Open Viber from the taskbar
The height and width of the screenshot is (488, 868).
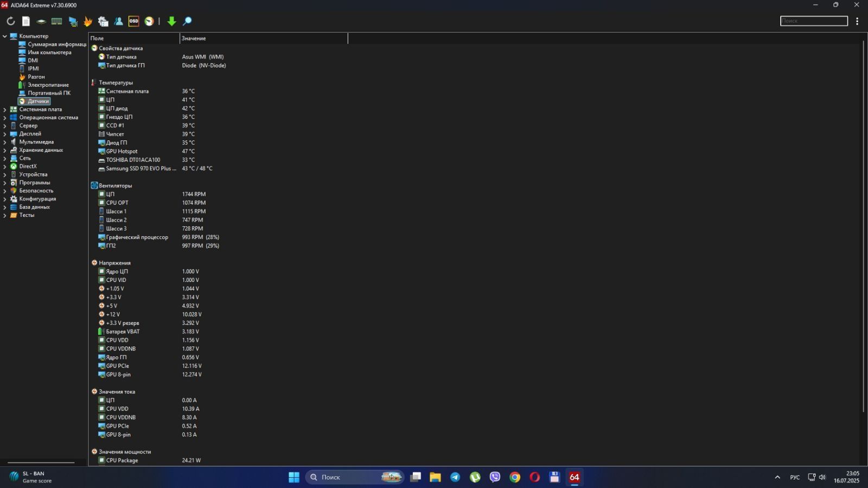click(x=495, y=477)
